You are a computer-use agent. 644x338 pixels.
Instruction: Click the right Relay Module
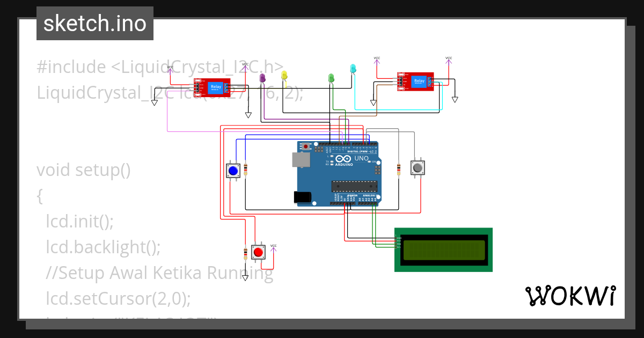(415, 81)
